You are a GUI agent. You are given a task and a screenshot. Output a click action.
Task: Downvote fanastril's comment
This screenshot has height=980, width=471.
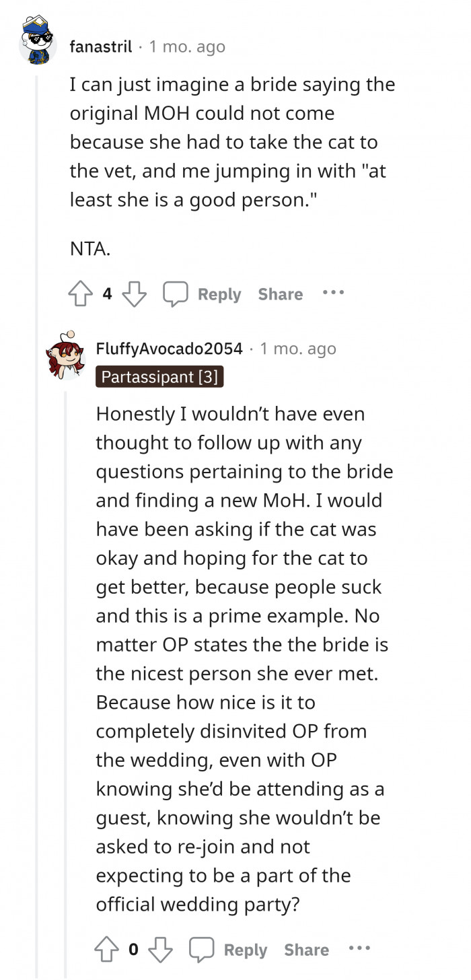134,293
